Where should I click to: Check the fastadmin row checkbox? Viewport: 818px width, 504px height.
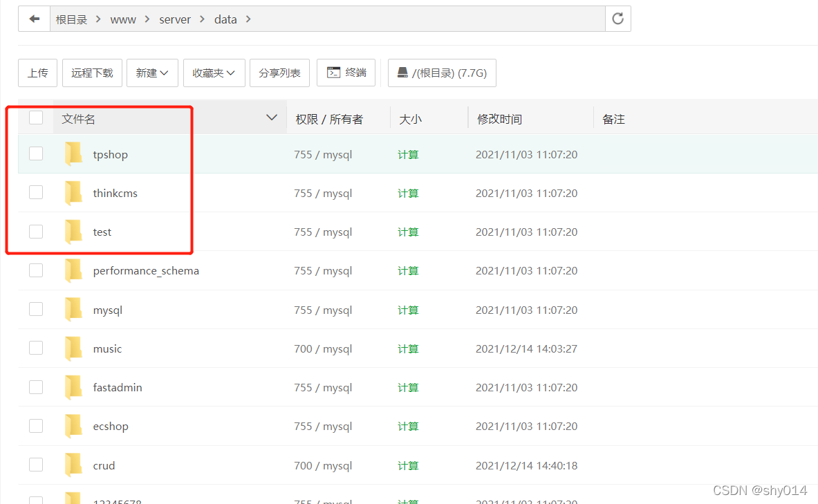coord(36,387)
